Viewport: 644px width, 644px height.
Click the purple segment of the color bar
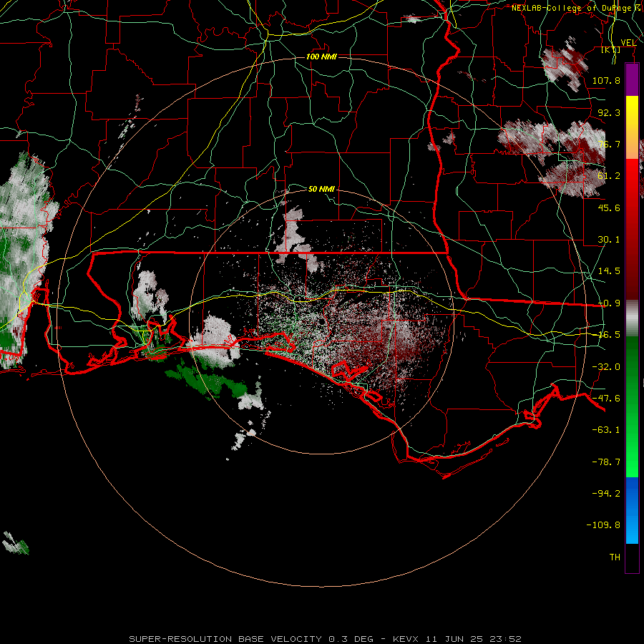pyautogui.click(x=632, y=79)
